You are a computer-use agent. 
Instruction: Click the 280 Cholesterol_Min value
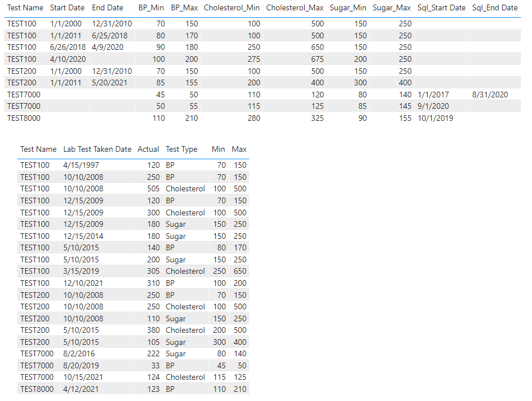(254, 118)
